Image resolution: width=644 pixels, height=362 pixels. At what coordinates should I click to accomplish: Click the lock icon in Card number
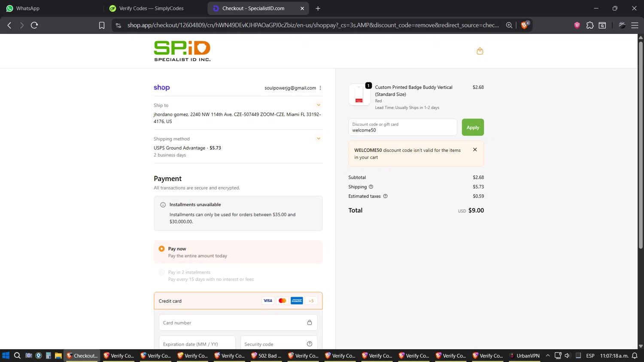pyautogui.click(x=310, y=323)
